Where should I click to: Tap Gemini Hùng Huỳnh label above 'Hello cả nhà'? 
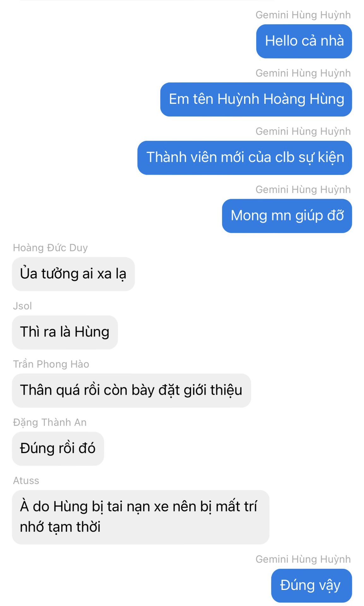pos(303,15)
